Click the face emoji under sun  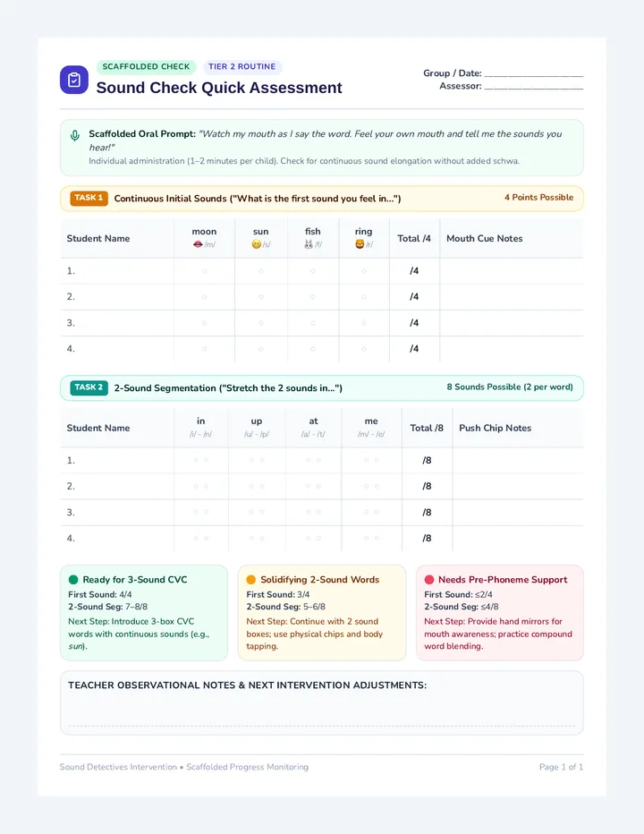click(257, 244)
